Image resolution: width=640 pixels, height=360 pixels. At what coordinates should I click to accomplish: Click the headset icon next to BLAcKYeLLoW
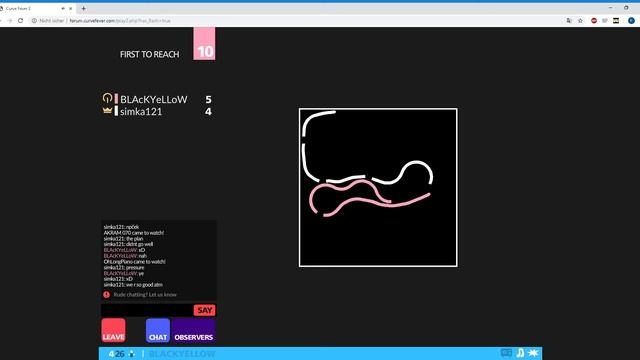pos(107,98)
